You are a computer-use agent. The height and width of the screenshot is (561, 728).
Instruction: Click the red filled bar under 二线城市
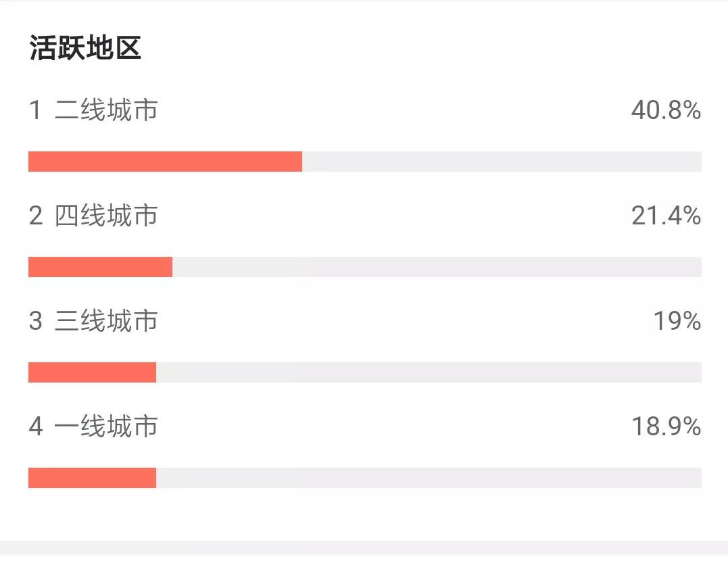[x=165, y=162]
